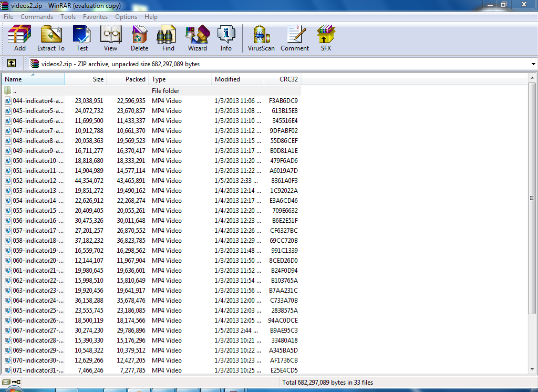Click the key password status bar icon
The width and height of the screenshot is (538, 392).
pyautogui.click(x=16, y=381)
